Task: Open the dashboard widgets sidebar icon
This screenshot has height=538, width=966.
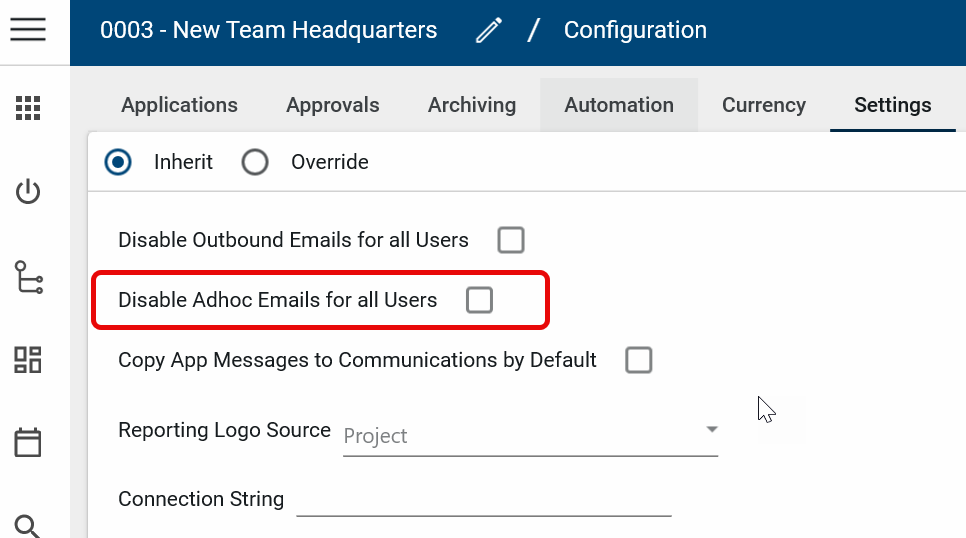Action: 28,360
